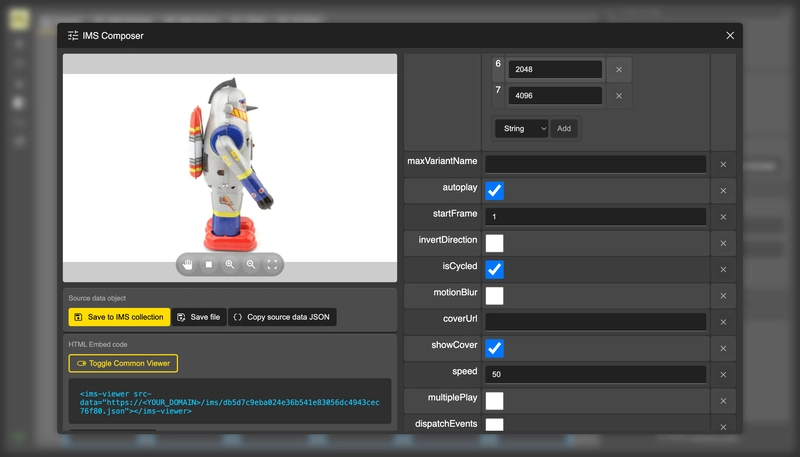Screen dimensions: 800x457
Task: Uncheck the isCycled checkbox
Action: (494, 269)
